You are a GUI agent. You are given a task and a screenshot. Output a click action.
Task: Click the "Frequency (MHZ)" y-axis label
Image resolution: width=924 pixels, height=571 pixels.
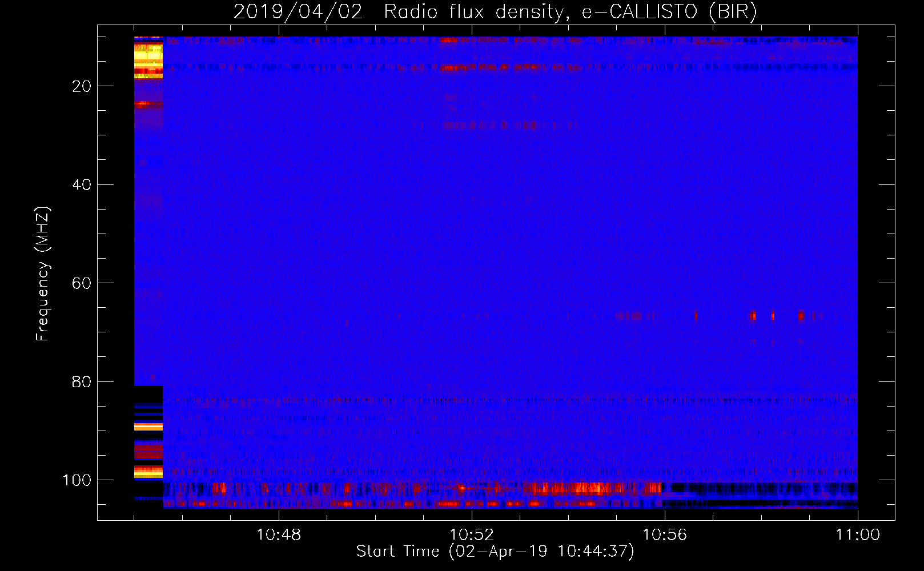click(43, 274)
